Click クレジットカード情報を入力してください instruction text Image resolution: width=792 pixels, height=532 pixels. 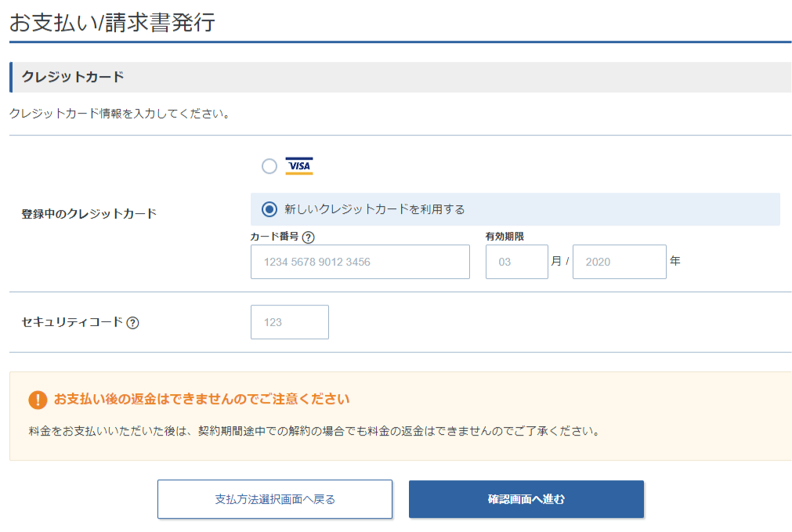click(120, 114)
